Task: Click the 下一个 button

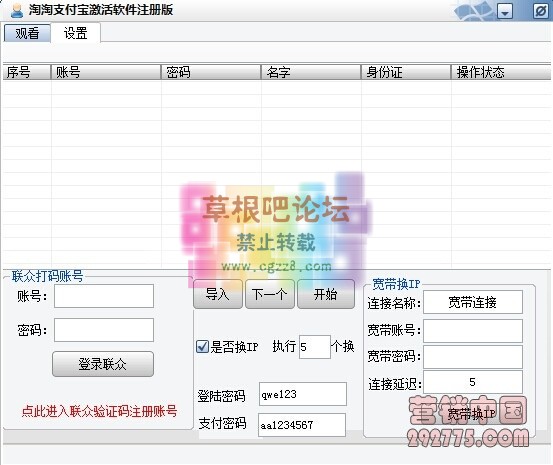Action: [x=270, y=294]
